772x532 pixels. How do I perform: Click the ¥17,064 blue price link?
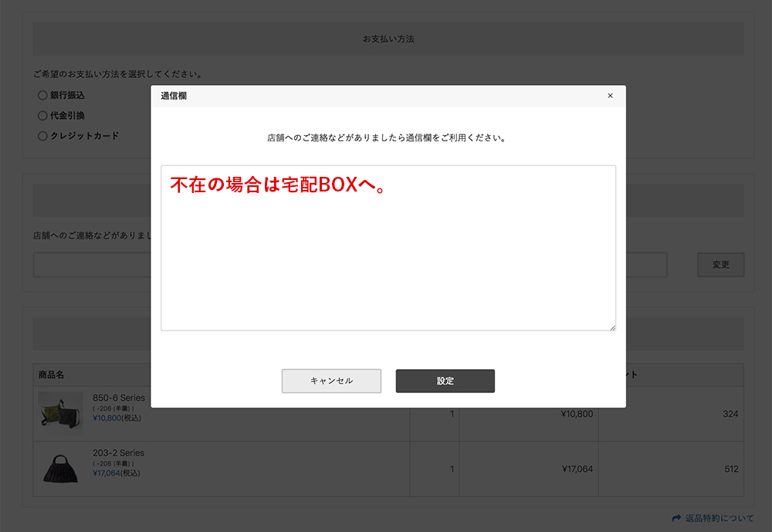(106, 473)
